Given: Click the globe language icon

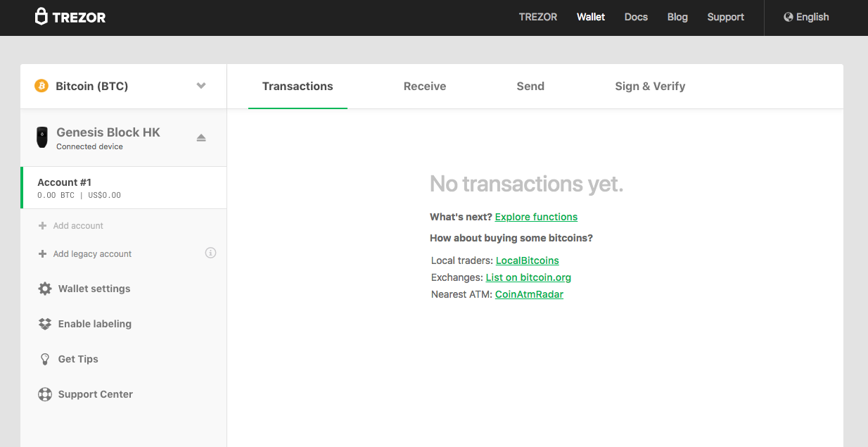Looking at the screenshot, I should coord(789,17).
